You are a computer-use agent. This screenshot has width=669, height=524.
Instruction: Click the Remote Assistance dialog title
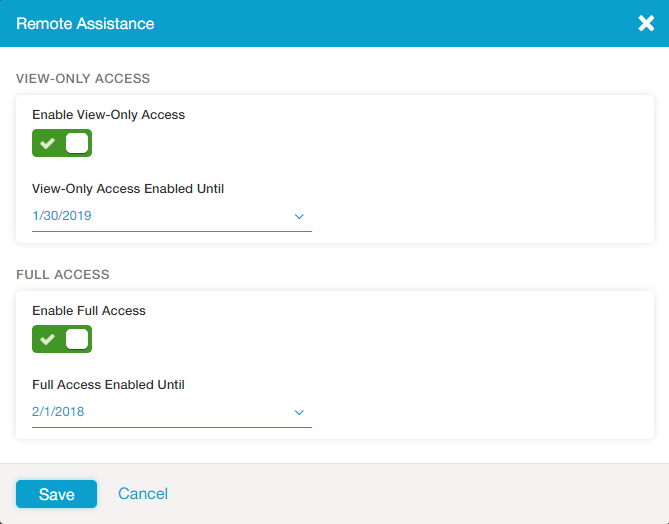pyautogui.click(x=85, y=23)
